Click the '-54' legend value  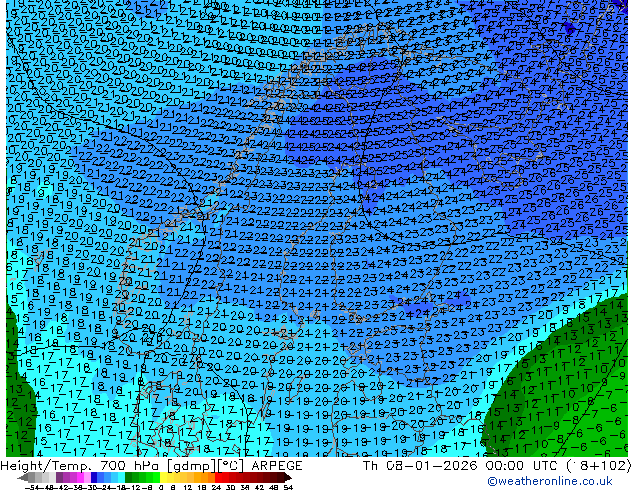32,488
